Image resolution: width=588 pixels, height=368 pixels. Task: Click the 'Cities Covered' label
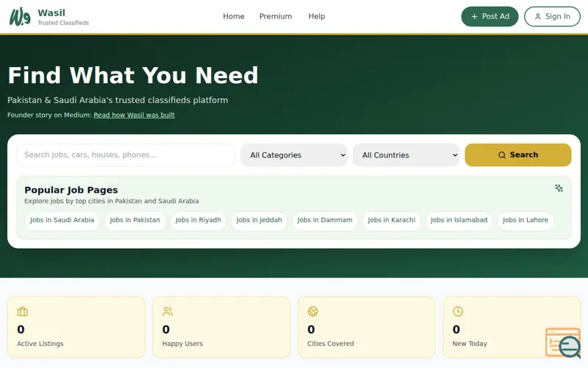tap(330, 344)
